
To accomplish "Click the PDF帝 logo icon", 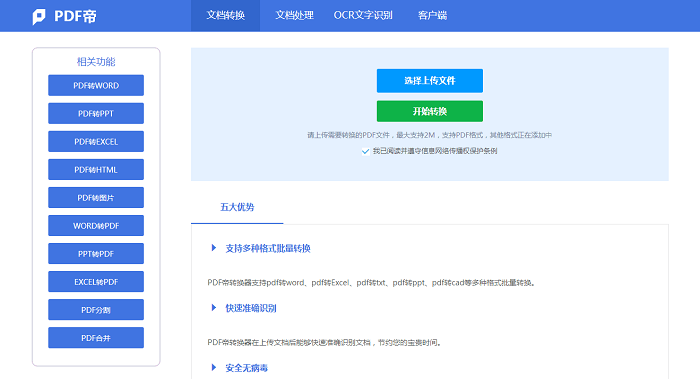I will point(39,17).
